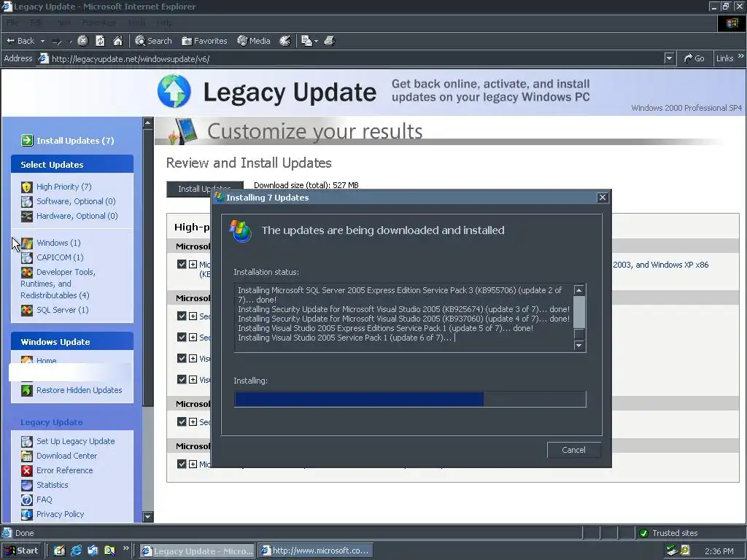Cancel the update installation

(573, 450)
